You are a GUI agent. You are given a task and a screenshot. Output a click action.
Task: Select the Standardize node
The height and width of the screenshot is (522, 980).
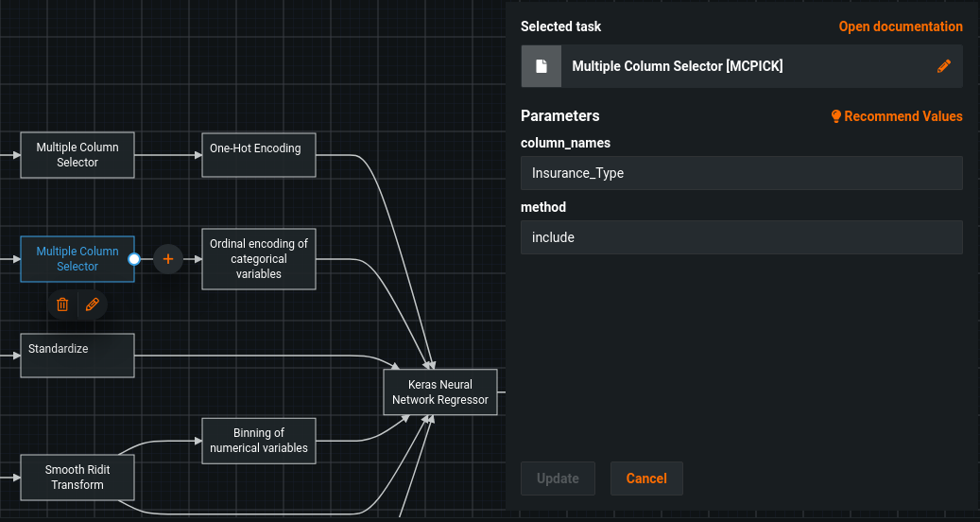77,355
